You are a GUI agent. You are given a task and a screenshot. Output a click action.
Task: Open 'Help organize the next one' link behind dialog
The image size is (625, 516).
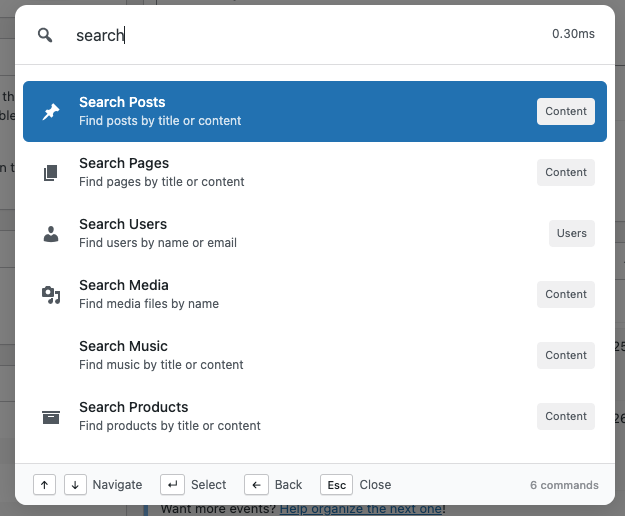[361, 510]
